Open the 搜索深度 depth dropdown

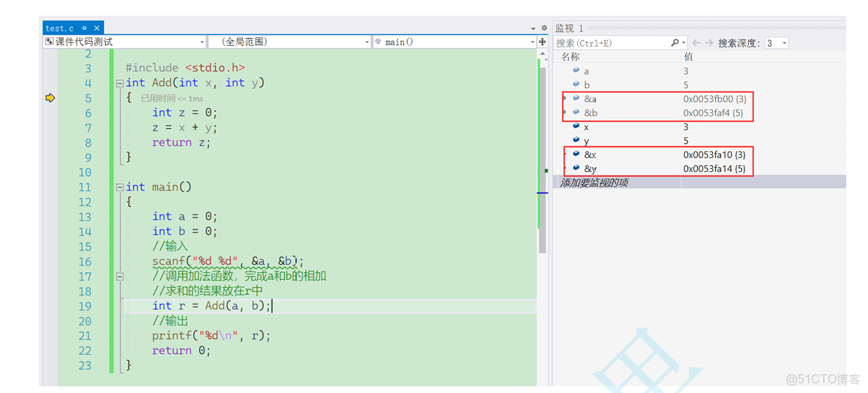777,43
